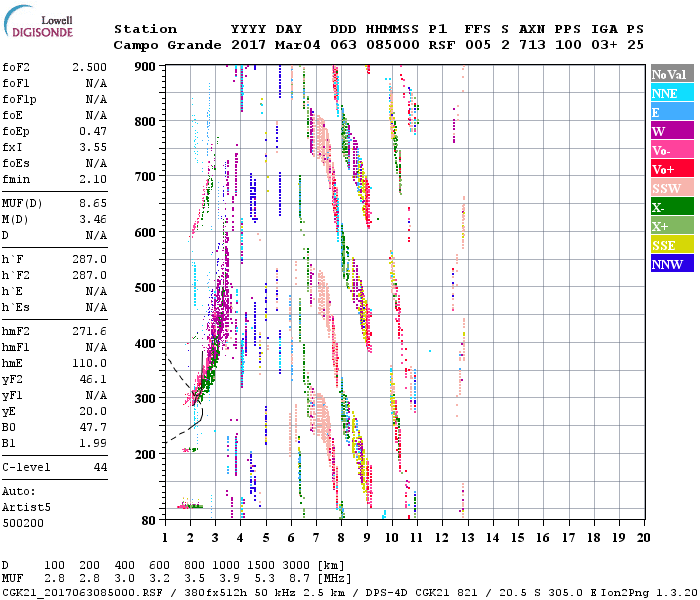This screenshot has height=600, width=700.
Task: Click the AXN value 713
Action: click(532, 46)
